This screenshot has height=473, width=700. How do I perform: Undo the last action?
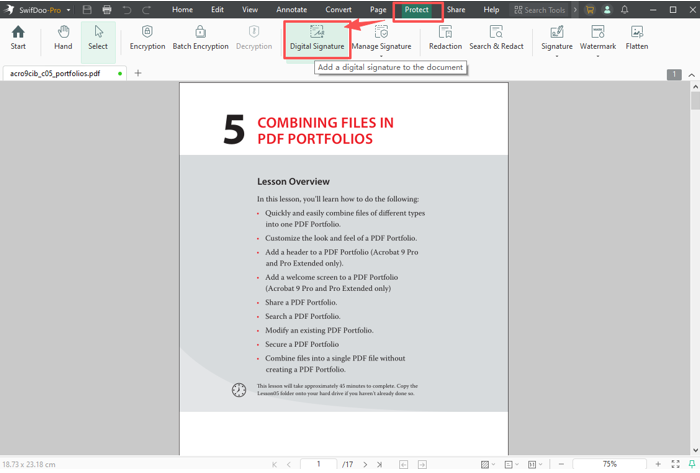click(127, 9)
